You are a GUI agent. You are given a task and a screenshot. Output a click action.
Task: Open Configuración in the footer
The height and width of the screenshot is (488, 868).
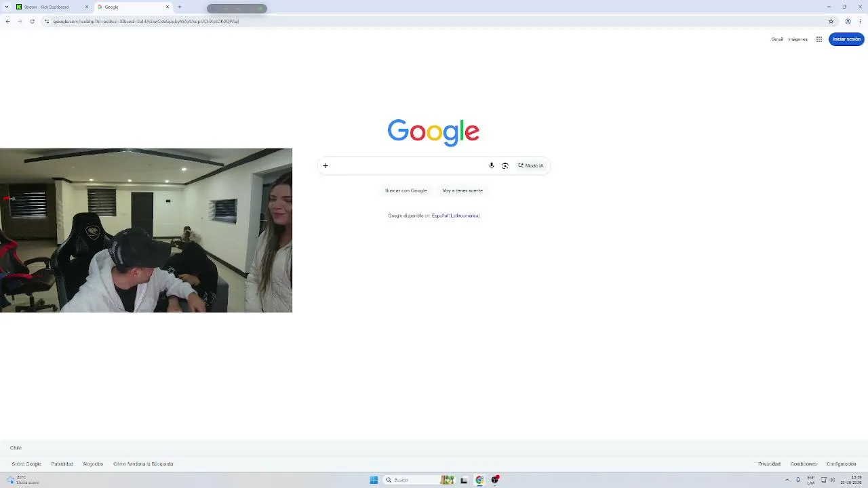tap(842, 464)
